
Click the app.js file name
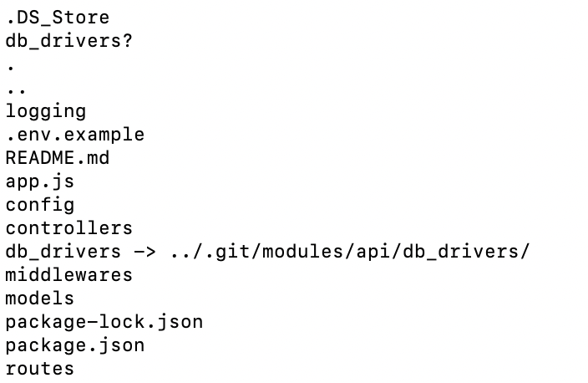pyautogui.click(x=39, y=181)
